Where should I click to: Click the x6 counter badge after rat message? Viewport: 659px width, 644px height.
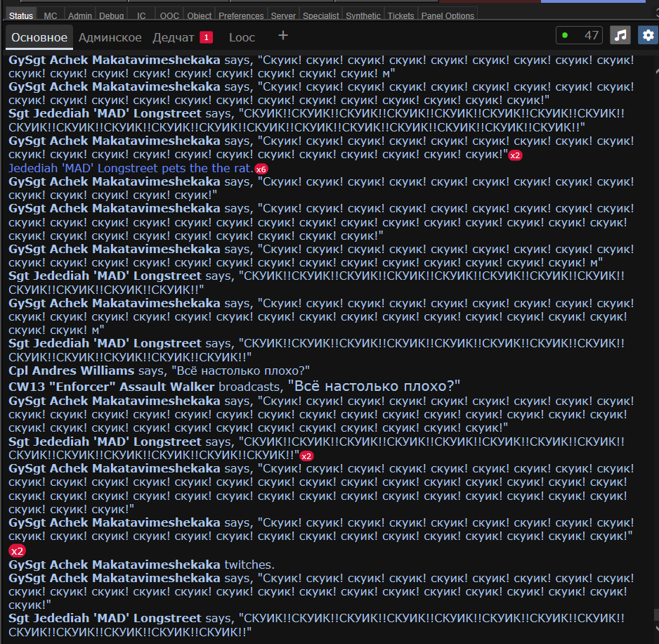click(x=261, y=169)
